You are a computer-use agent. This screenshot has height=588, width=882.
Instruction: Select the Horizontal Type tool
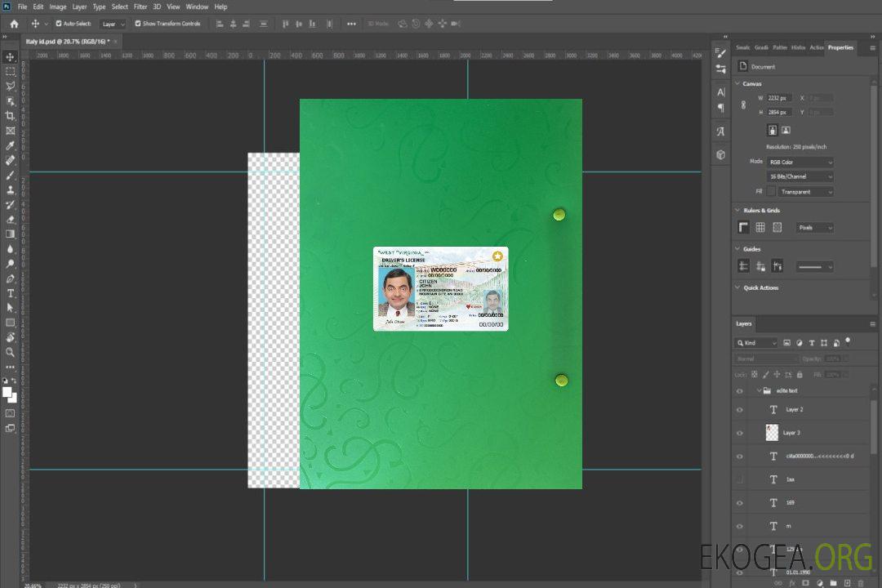(x=11, y=293)
